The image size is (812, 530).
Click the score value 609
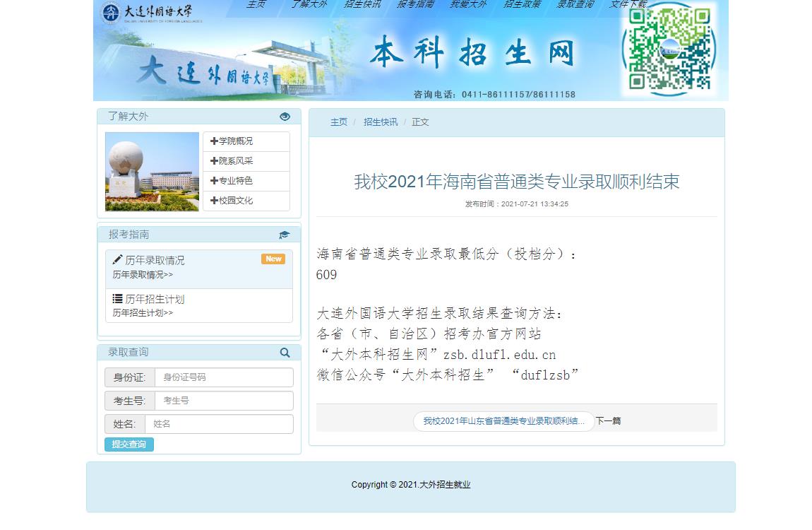coord(326,275)
